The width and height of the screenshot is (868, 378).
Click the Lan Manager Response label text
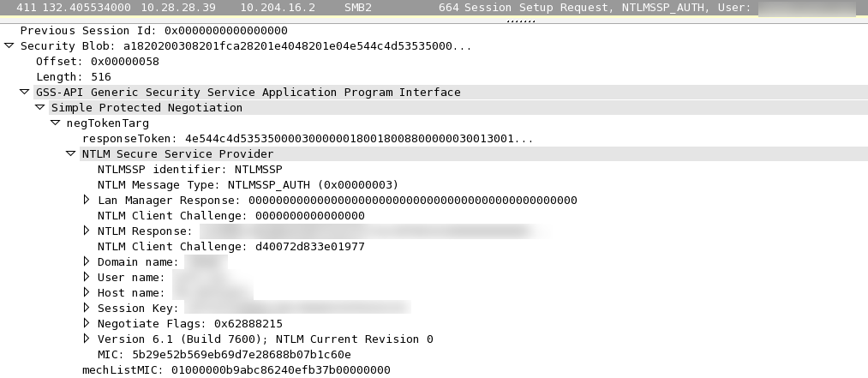(169, 200)
